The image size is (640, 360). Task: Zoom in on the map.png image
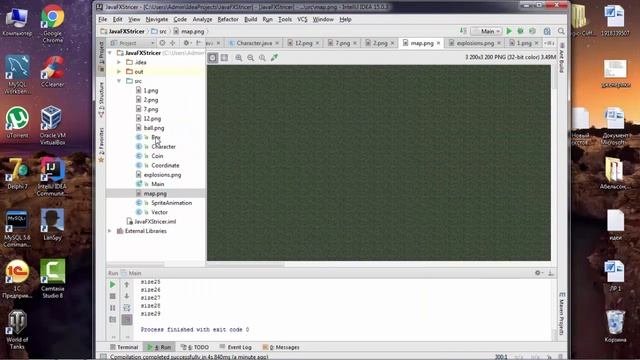[x=238, y=58]
